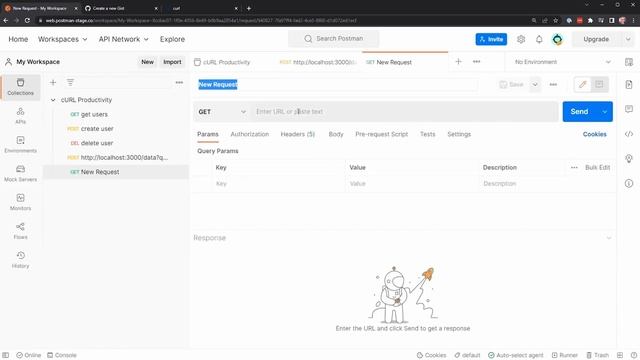This screenshot has width=640, height=360.
Task: Open the user avatar menu
Action: (x=557, y=39)
